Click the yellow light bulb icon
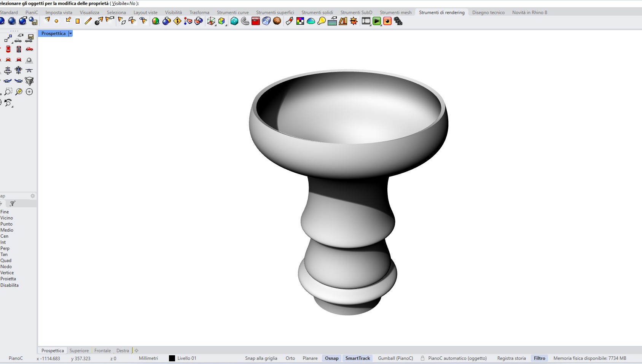The image size is (642, 364). 322,21
